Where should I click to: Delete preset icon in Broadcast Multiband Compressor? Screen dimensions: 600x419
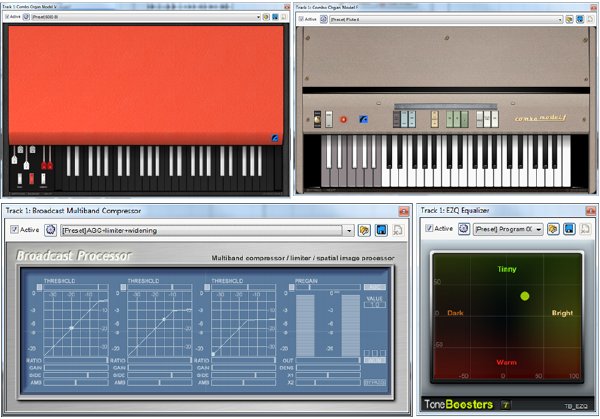(x=398, y=230)
